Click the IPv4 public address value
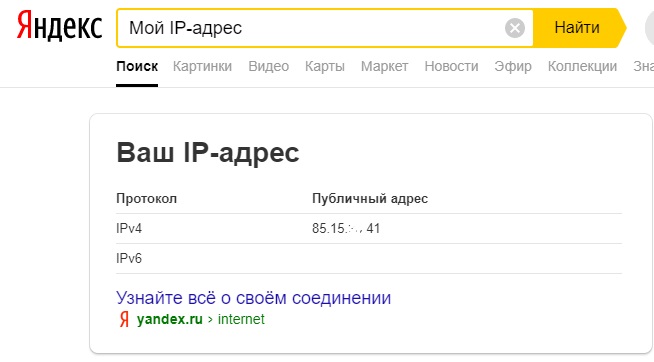 346,229
